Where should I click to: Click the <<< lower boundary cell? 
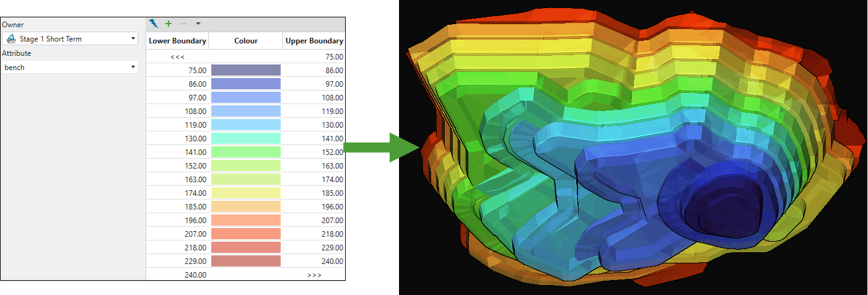point(177,56)
